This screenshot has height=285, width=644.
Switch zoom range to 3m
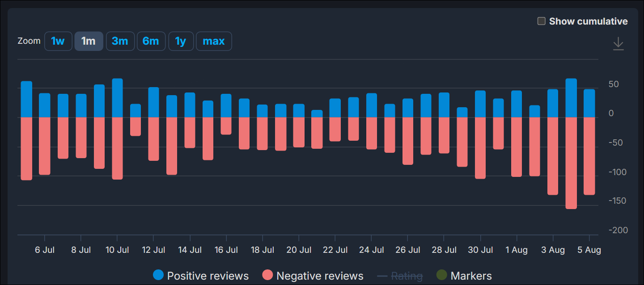(120, 41)
